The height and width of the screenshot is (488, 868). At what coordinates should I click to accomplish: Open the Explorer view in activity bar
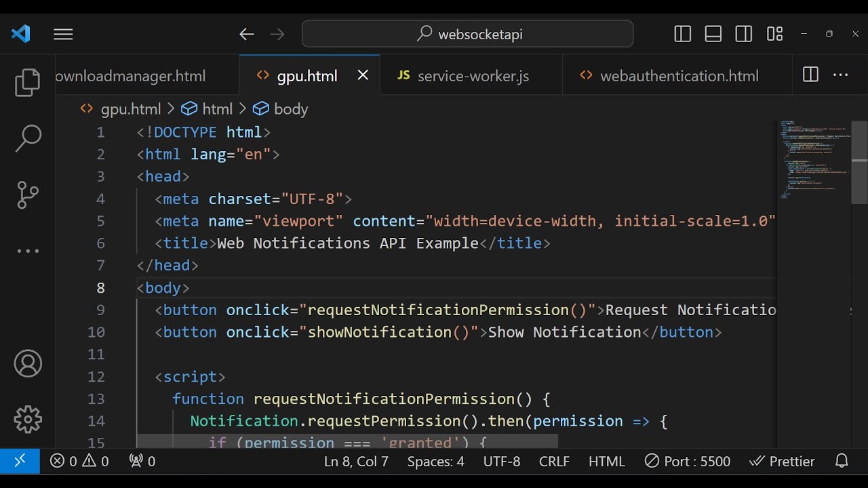tap(28, 82)
